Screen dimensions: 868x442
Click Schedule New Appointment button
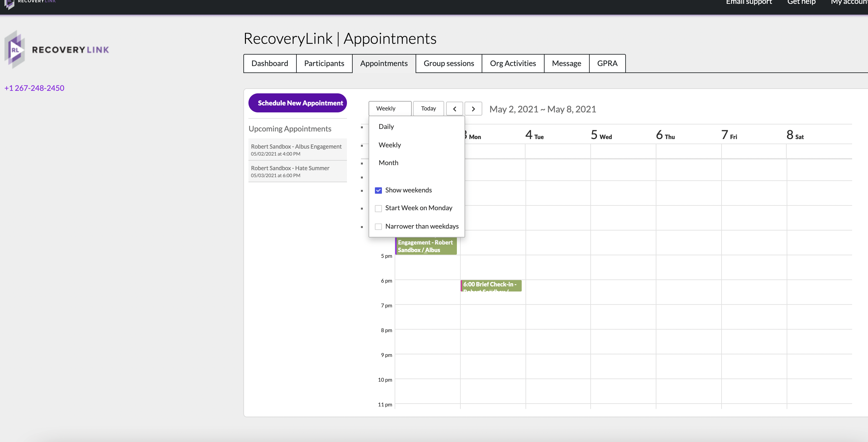[297, 103]
